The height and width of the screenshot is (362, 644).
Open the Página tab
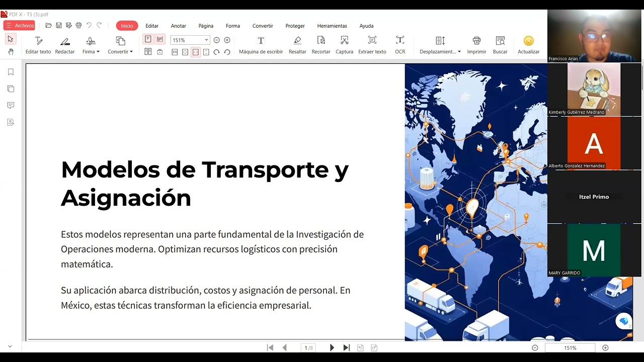tap(206, 26)
